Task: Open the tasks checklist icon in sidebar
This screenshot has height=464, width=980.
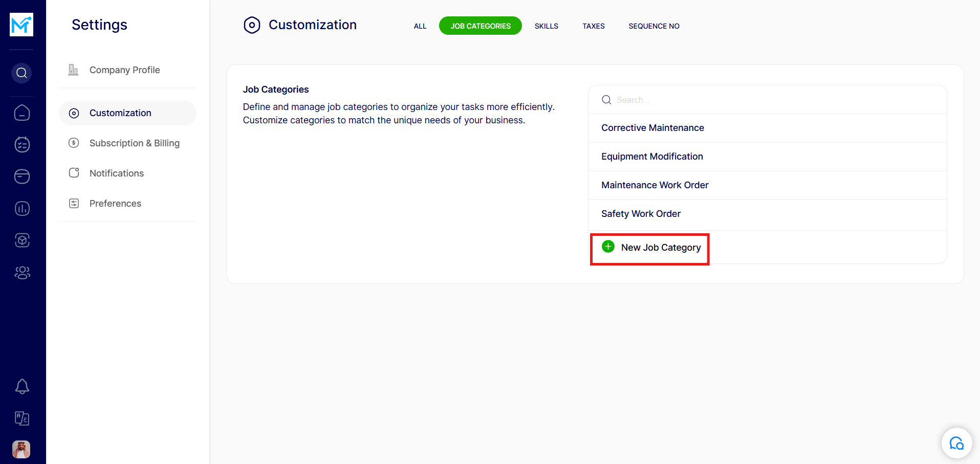Action: [x=22, y=145]
